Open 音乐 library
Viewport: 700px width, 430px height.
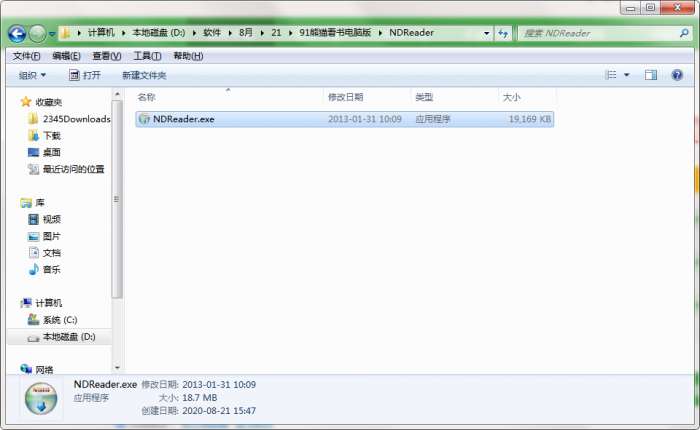point(52,270)
